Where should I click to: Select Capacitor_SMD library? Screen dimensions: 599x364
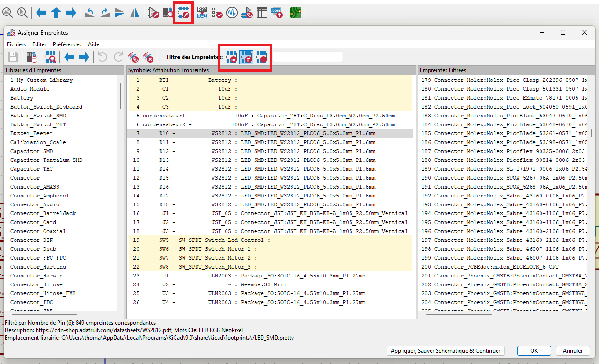pyautogui.click(x=31, y=151)
